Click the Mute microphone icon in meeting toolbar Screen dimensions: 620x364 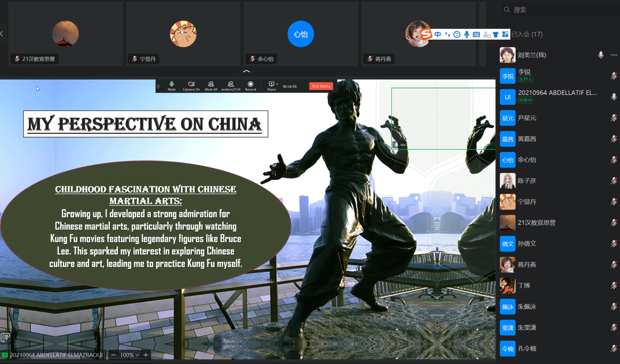pyautogui.click(x=171, y=86)
